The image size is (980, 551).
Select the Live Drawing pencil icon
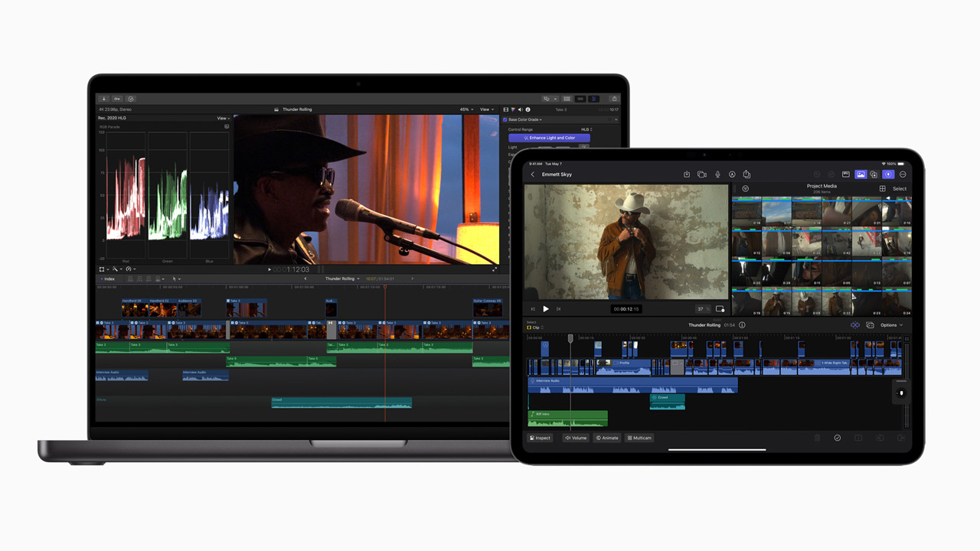(x=733, y=174)
